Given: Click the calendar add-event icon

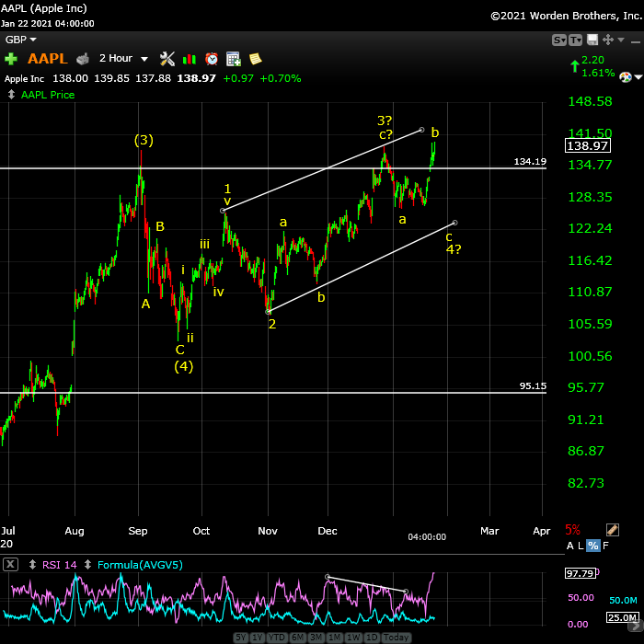Looking at the screenshot, I should coord(234,59).
